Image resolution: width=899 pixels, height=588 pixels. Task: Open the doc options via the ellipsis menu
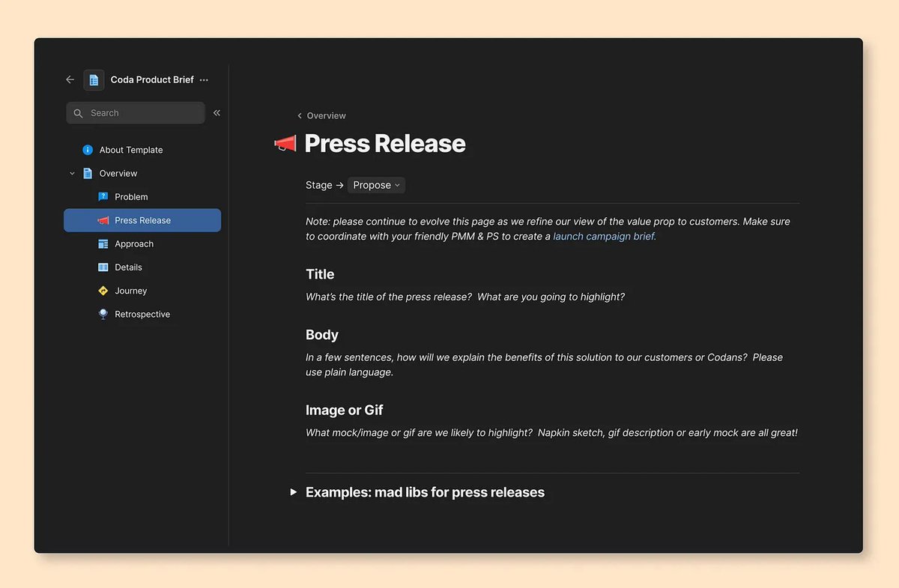(x=203, y=79)
